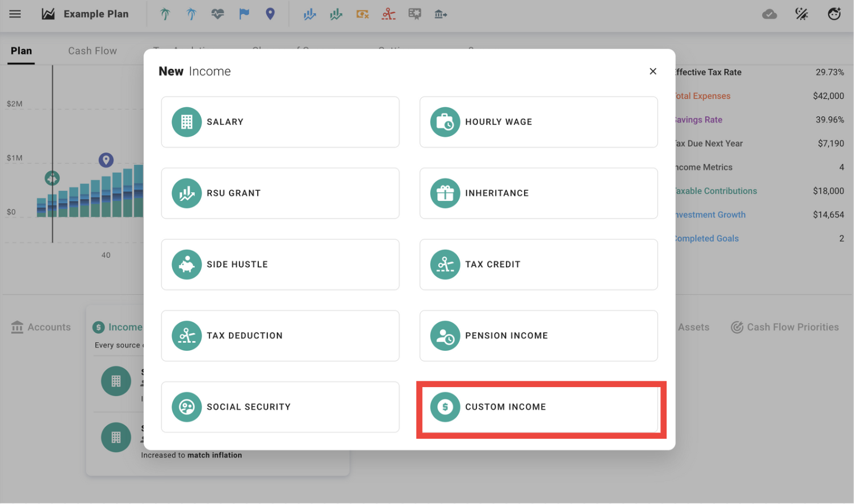Select the Custom Income option

tap(539, 407)
